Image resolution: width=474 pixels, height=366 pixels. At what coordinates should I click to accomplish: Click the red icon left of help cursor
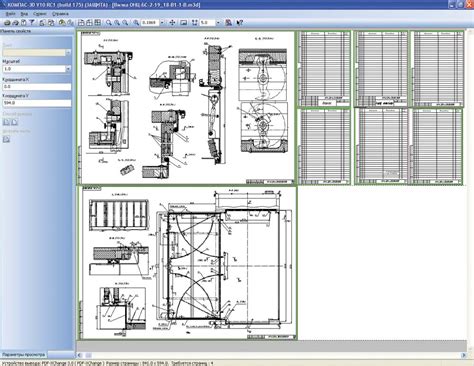tap(228, 23)
